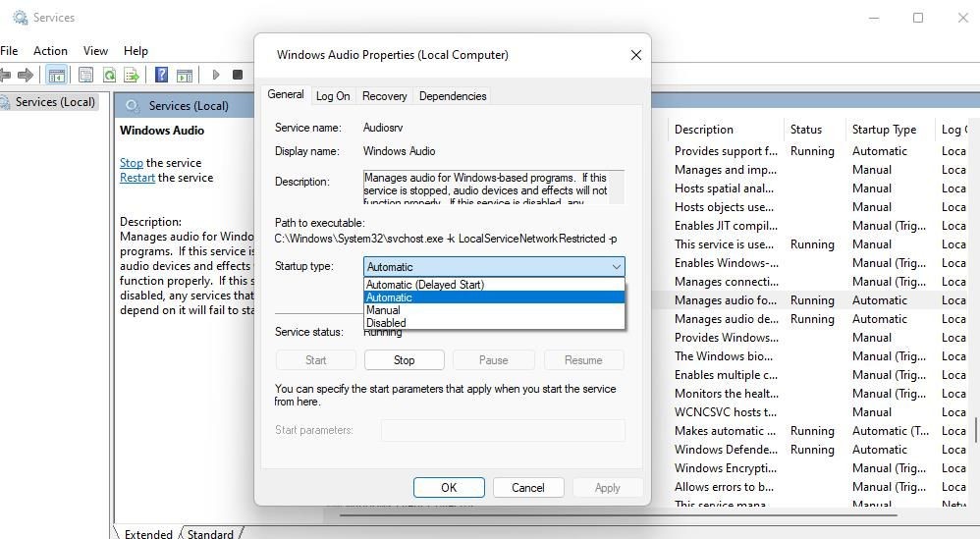Switch to the Recovery tab
The height and width of the screenshot is (539, 980).
tap(384, 95)
